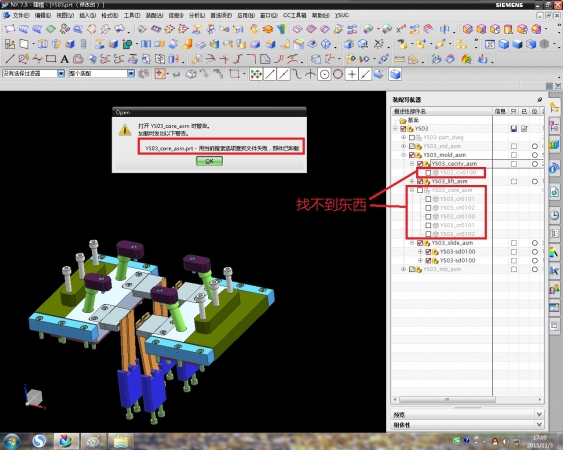Viewport: 563px width, 450px height.
Task: Expand the 相依性 dependencies section
Action: point(539,425)
